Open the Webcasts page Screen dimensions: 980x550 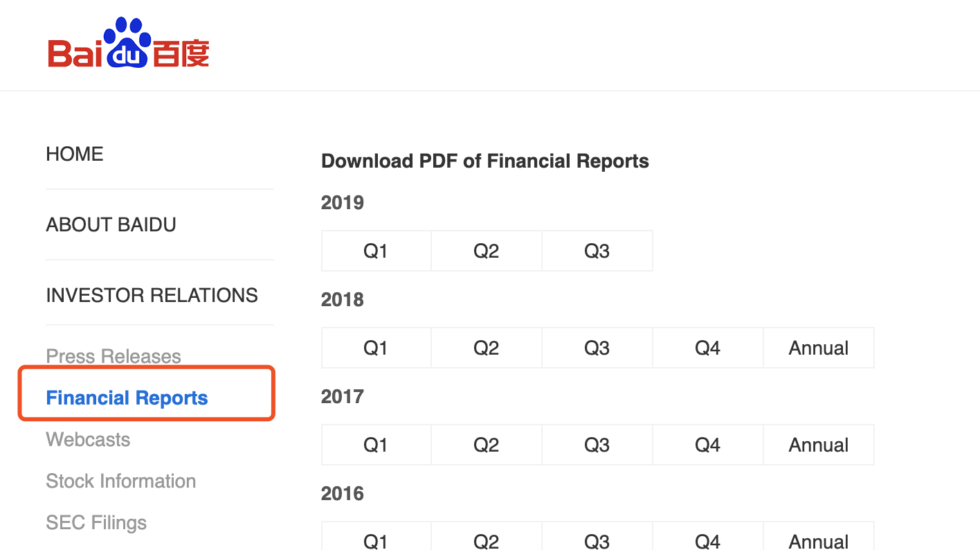(x=88, y=439)
